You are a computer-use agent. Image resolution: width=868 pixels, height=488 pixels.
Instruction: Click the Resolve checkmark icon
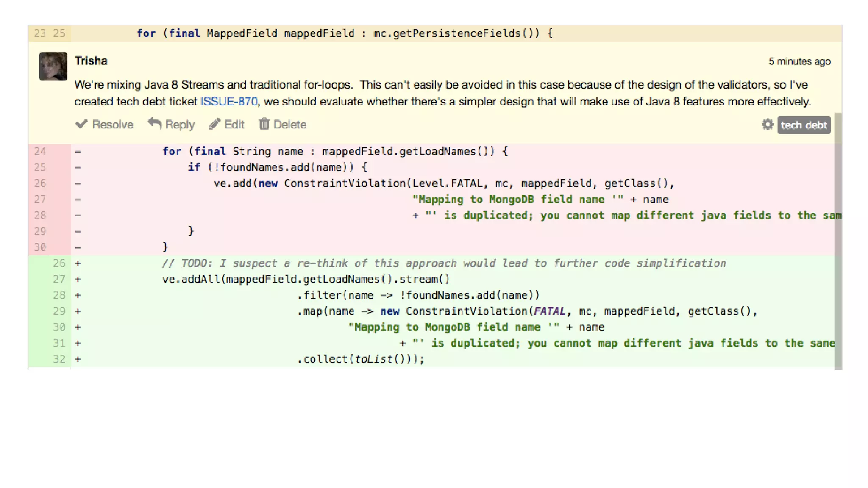81,124
